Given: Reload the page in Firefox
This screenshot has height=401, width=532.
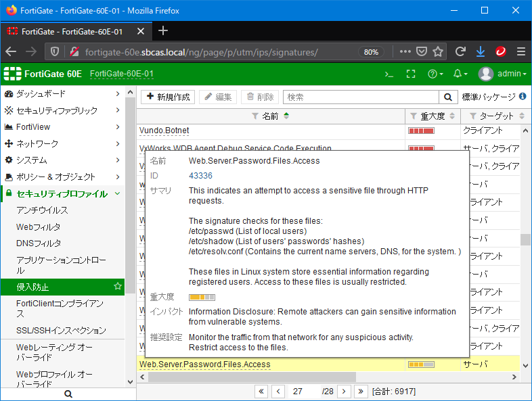Looking at the screenshot, I should click(x=460, y=52).
